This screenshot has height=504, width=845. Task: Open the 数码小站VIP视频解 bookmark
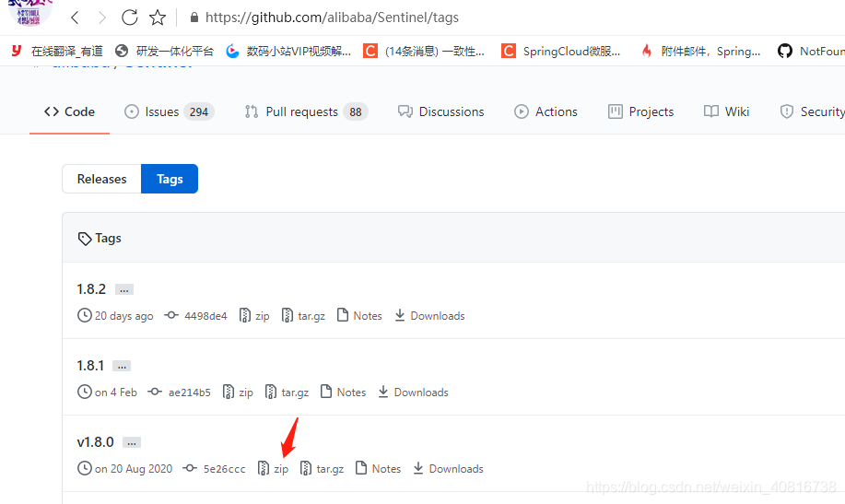tap(288, 52)
